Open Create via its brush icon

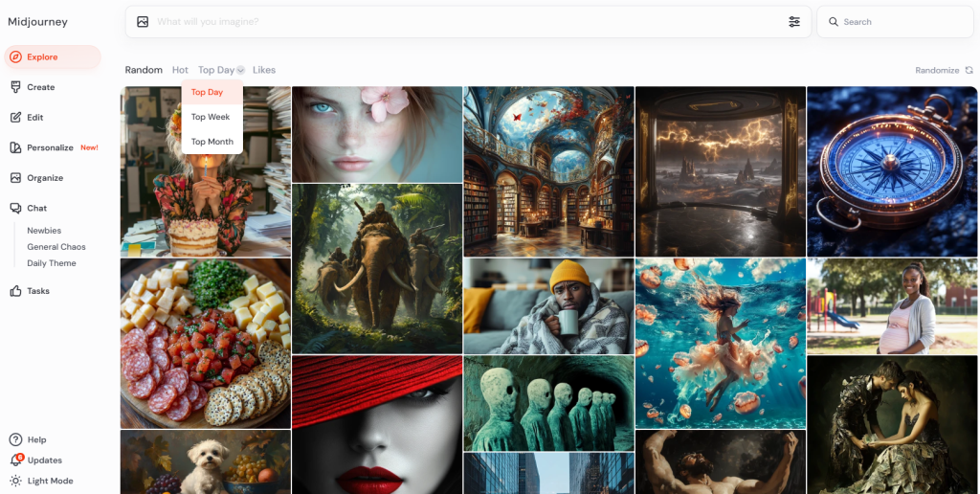15,87
